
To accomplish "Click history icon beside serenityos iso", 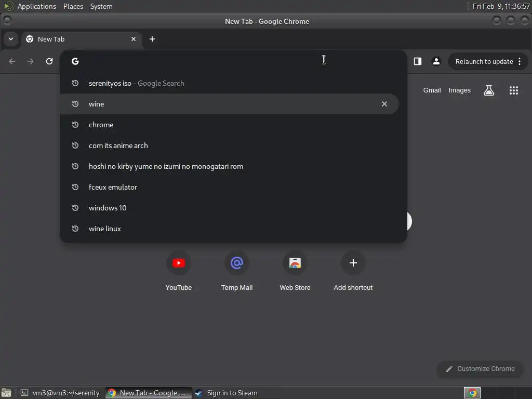I will [75, 83].
